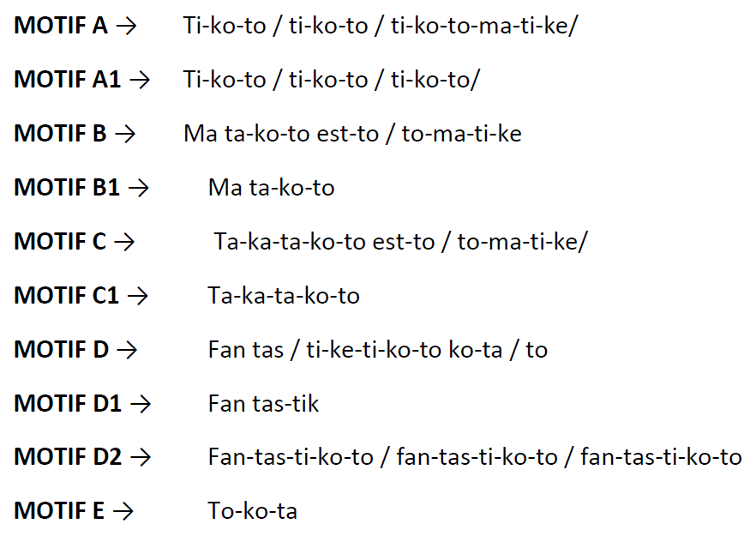Click the text 'Fan tas-tik'
Screen dimensions: 756x542
point(263,404)
